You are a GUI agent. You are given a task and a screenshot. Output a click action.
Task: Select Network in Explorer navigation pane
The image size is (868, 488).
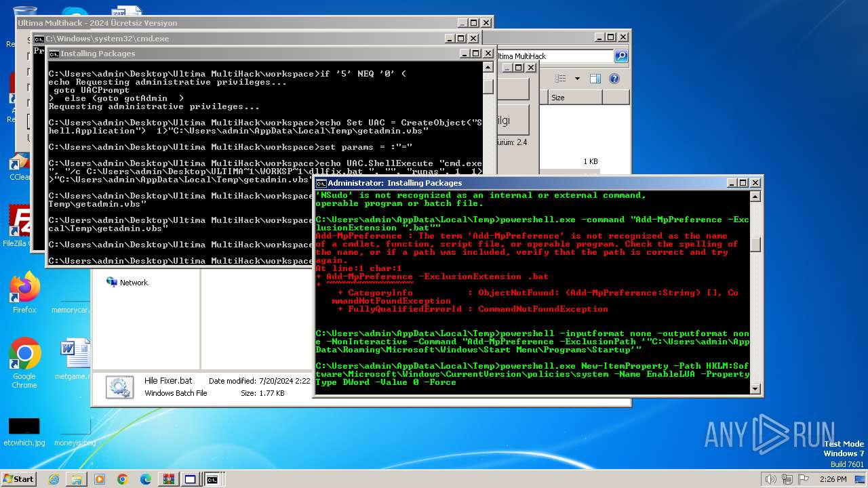tap(127, 283)
